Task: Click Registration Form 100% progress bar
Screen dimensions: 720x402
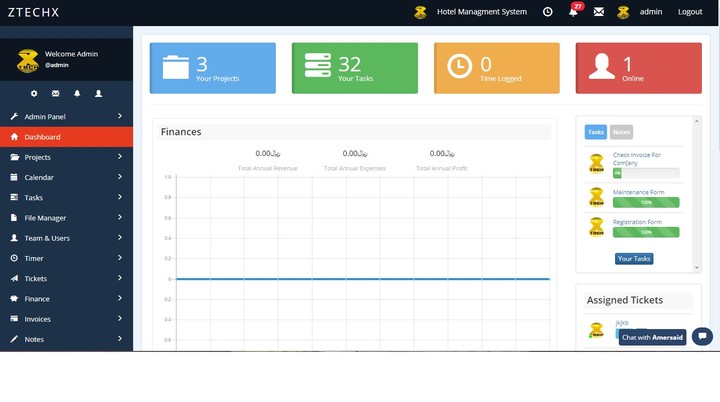Action: 646,232
